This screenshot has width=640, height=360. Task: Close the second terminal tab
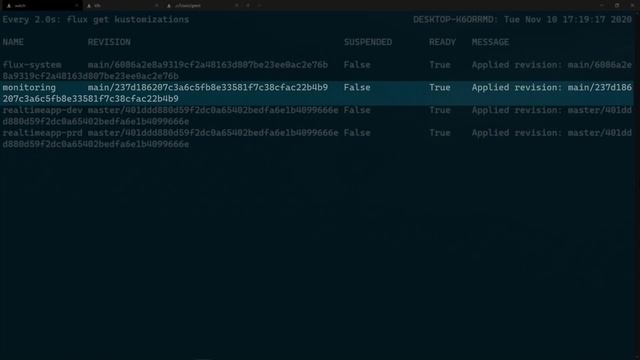click(156, 5)
